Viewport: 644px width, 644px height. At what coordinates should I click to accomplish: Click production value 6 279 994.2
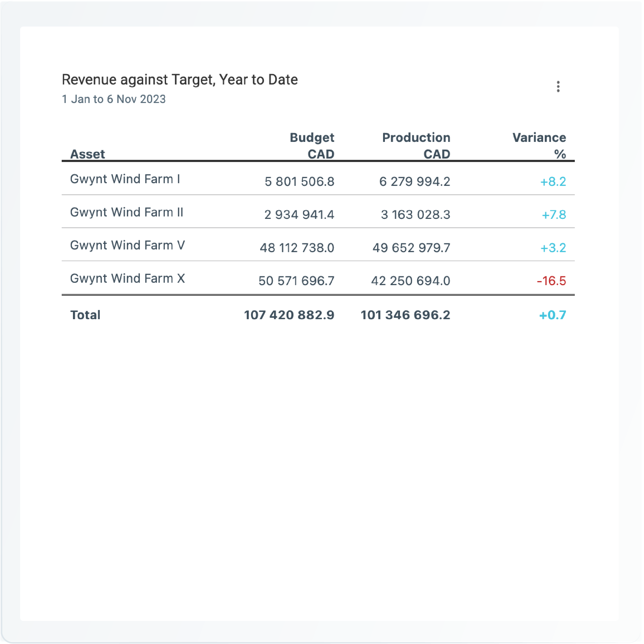pyautogui.click(x=415, y=181)
